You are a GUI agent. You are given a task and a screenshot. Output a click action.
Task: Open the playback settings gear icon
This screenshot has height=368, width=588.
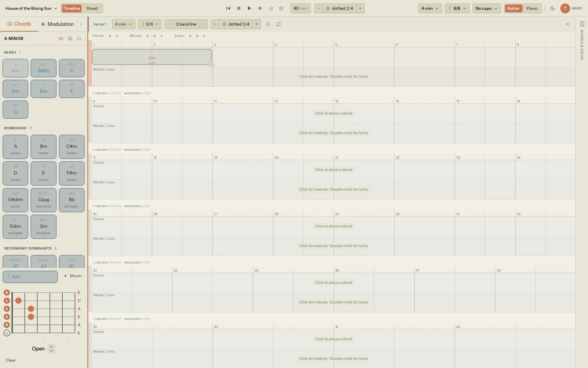(x=281, y=8)
